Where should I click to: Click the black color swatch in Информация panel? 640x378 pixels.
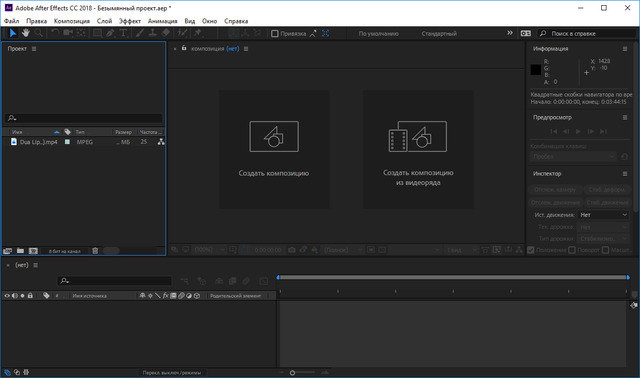(536, 70)
